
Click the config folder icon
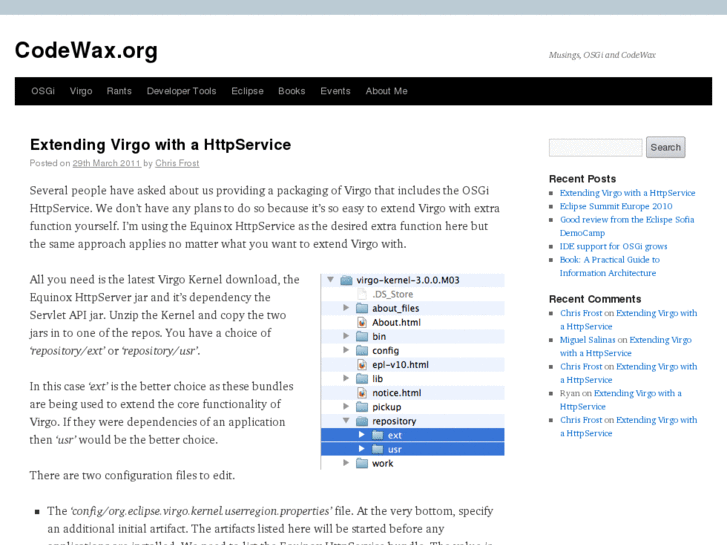click(362, 351)
